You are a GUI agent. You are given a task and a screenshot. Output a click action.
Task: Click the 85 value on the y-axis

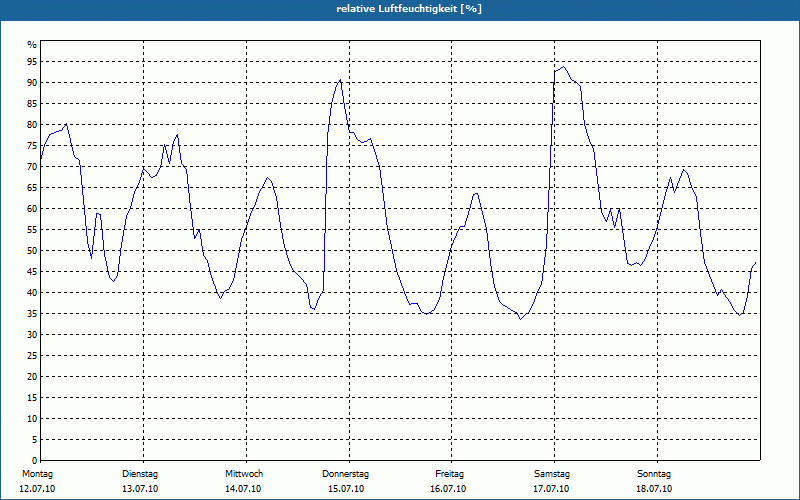32,104
